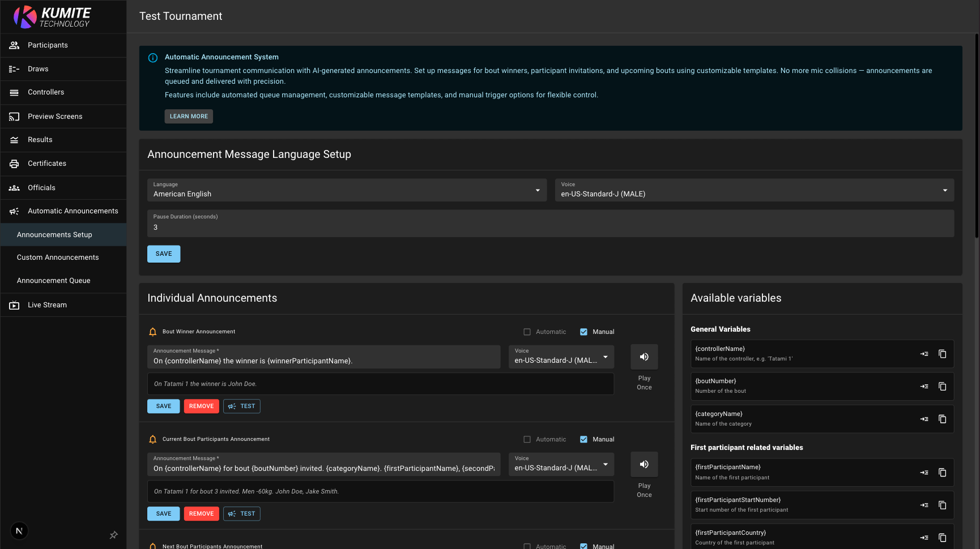Click the Pause Duration input field
This screenshot has width=980, height=549.
pyautogui.click(x=549, y=227)
